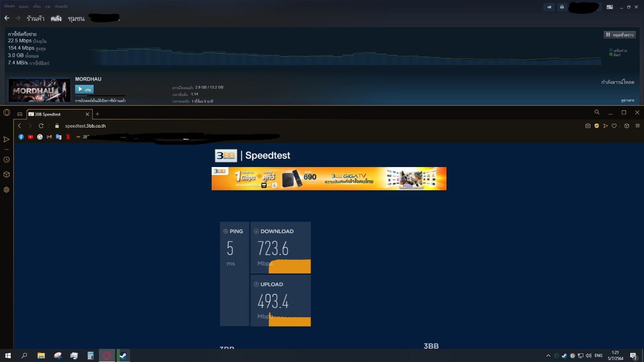Open the Opera GX main menu logo
This screenshot has height=362, width=644.
(x=7, y=113)
